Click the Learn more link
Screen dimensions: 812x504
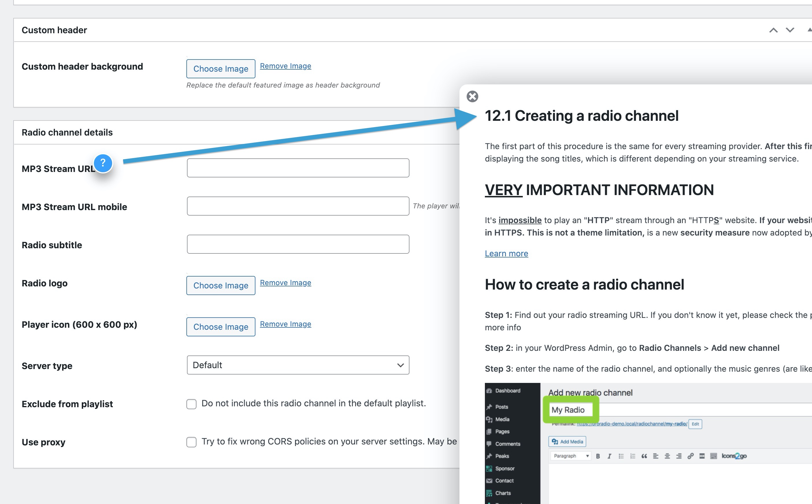(506, 253)
